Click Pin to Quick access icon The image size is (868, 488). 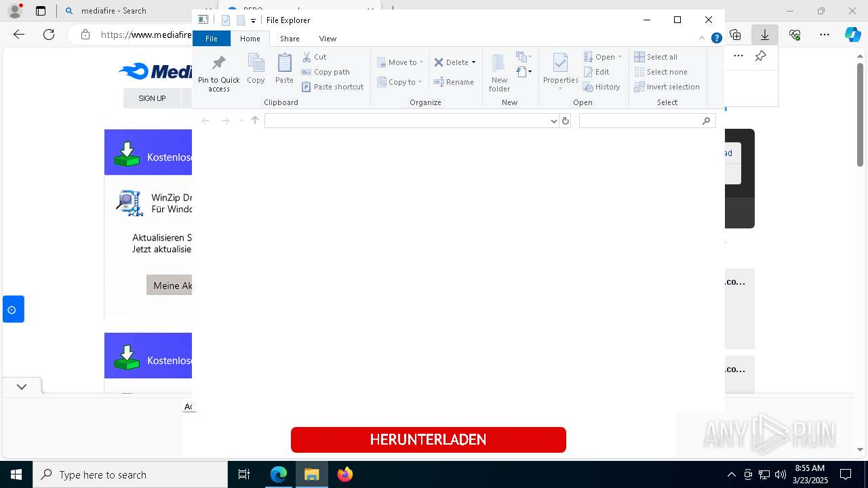(218, 64)
